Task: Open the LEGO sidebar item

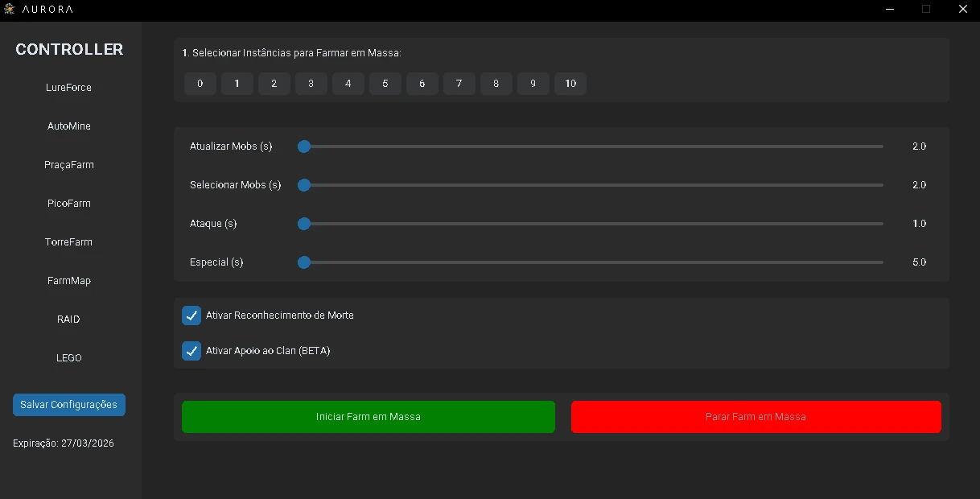Action: [68, 358]
